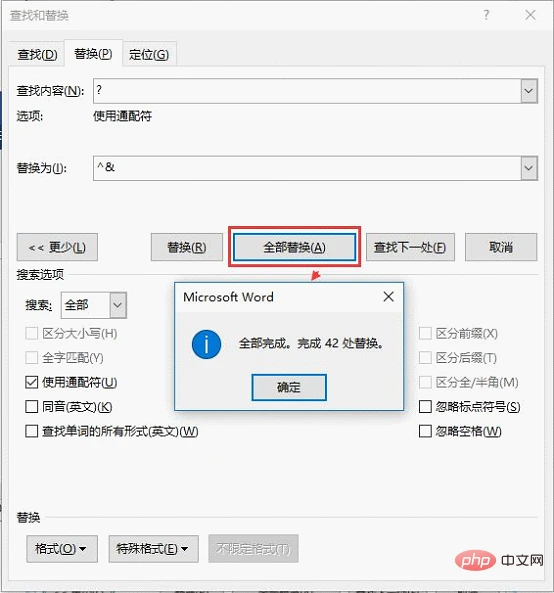Confirm with 确定 in Microsoft Word popup
Image resolution: width=554 pixels, height=593 pixels.
pyautogui.click(x=289, y=388)
